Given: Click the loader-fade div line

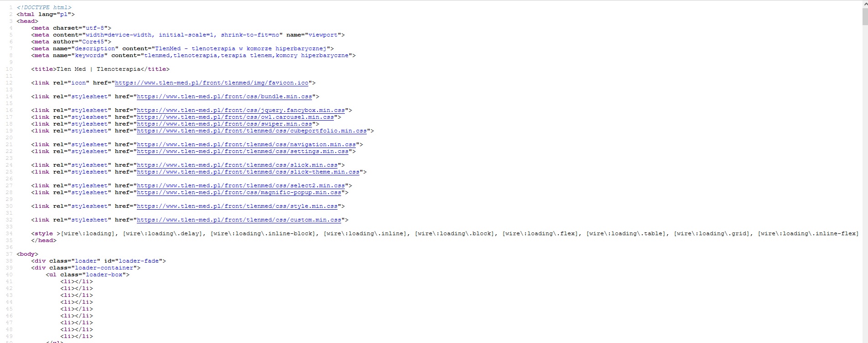Looking at the screenshot, I should coord(99,261).
